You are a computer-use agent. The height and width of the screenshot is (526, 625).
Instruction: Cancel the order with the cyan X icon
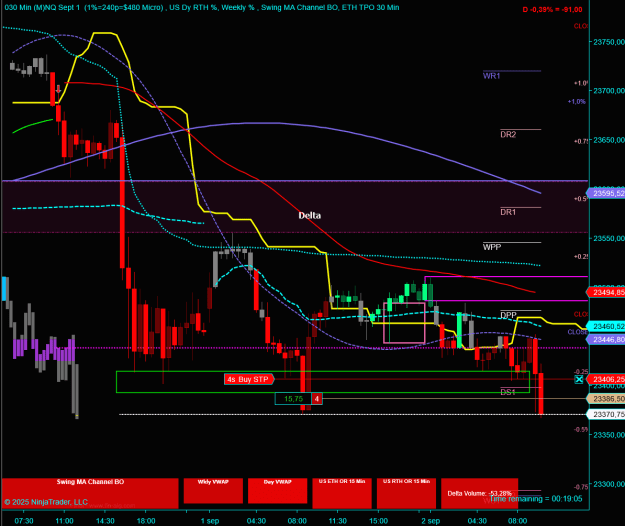pos(579,379)
